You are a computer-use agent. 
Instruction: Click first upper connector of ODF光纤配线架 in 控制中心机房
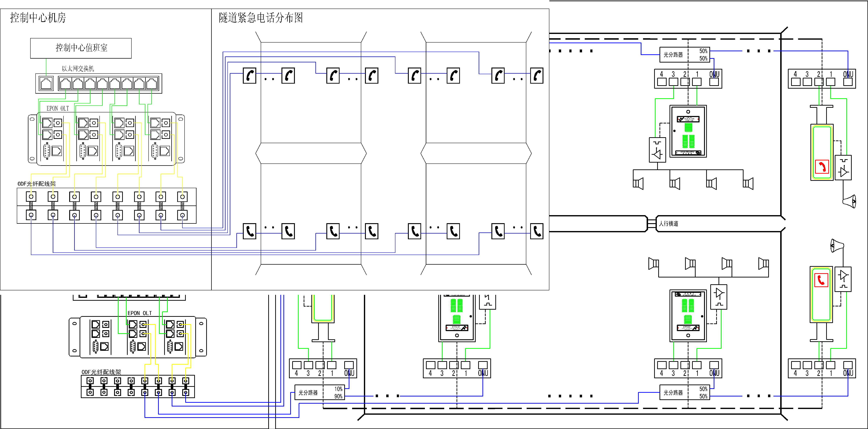tap(31, 197)
